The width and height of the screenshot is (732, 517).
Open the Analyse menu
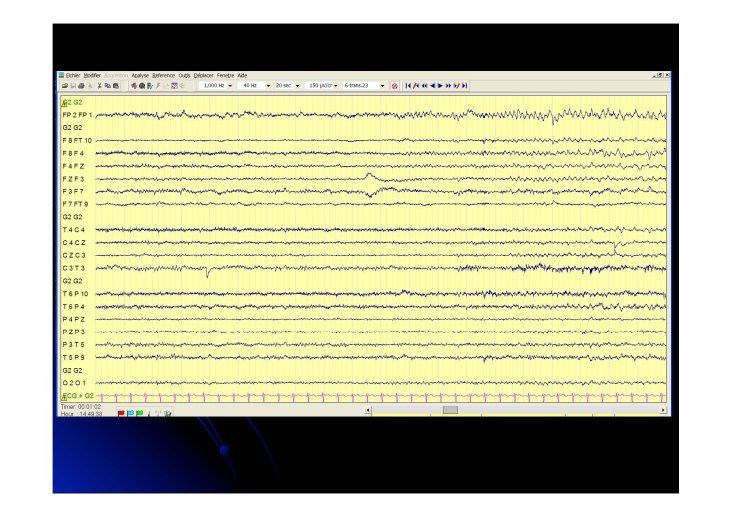(x=140, y=75)
